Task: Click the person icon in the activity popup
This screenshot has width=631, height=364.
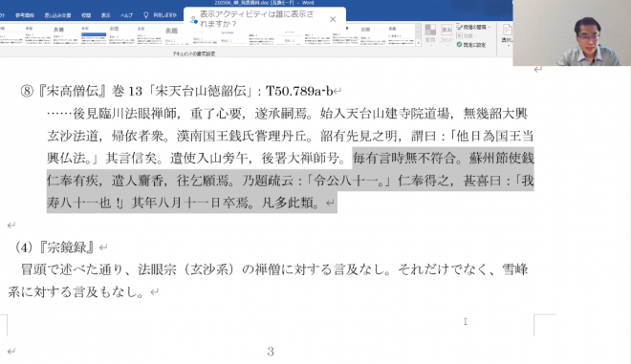Action: click(193, 20)
